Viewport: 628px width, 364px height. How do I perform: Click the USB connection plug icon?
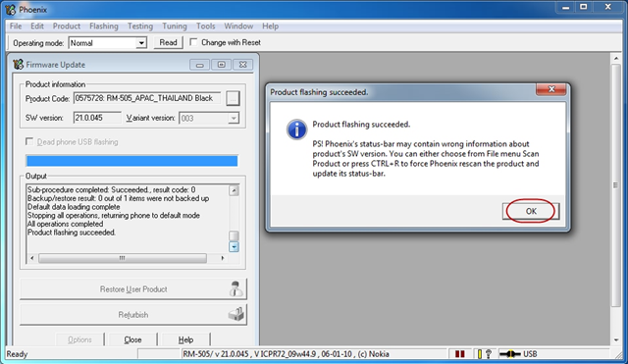[x=509, y=354]
